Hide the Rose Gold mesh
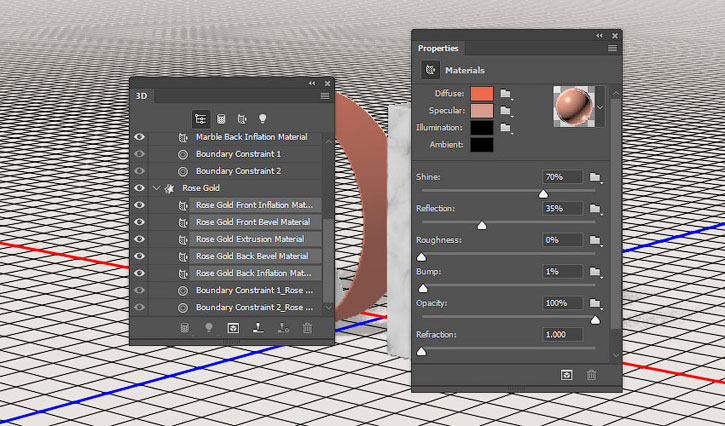This screenshot has width=725, height=426. coord(139,188)
